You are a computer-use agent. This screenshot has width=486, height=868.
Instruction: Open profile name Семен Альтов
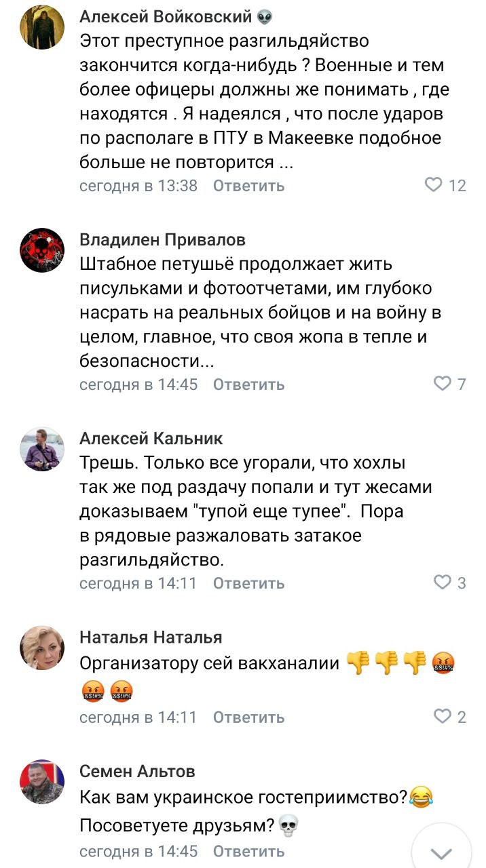coord(137,771)
